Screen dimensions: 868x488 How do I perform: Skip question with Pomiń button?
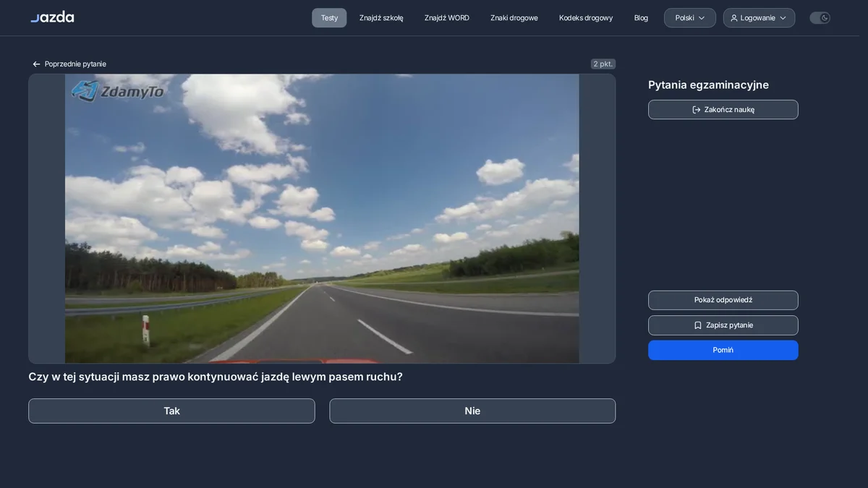click(723, 350)
